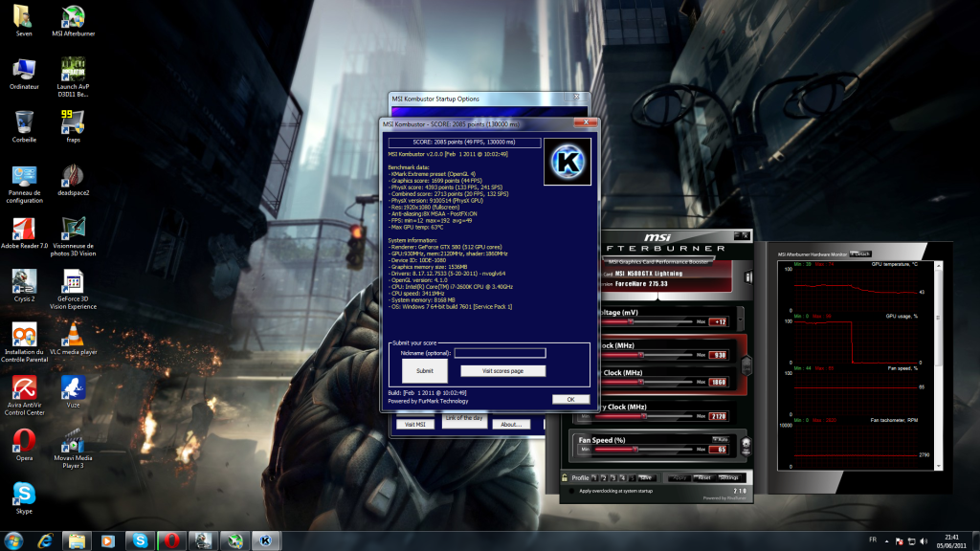Image resolution: width=980 pixels, height=551 pixels.
Task: Click the Core Voltage value box showing +12
Action: click(718, 321)
